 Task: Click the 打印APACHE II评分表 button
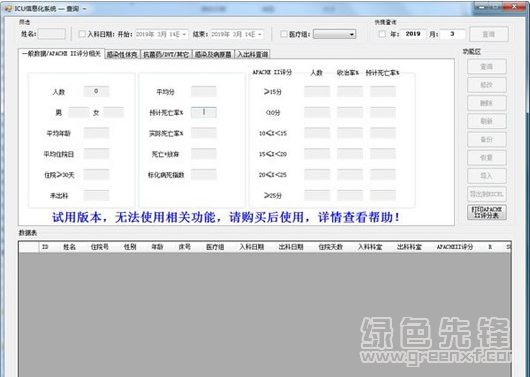[487, 212]
